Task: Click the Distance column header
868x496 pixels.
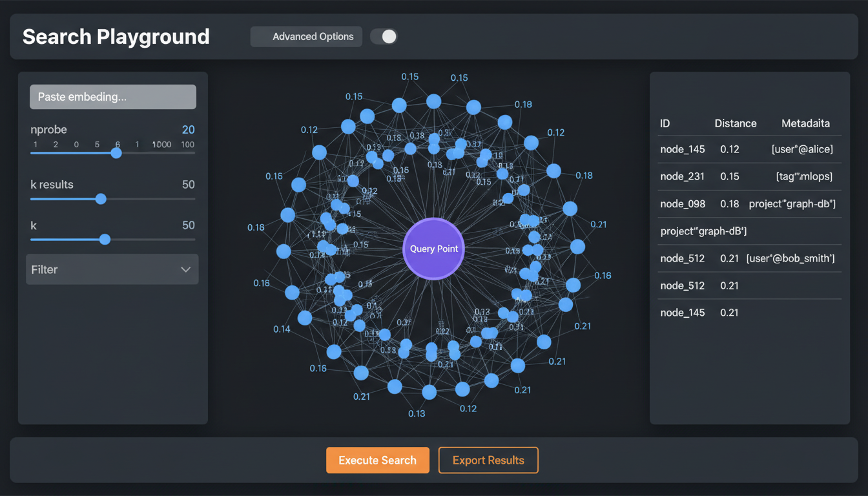Action: click(735, 123)
